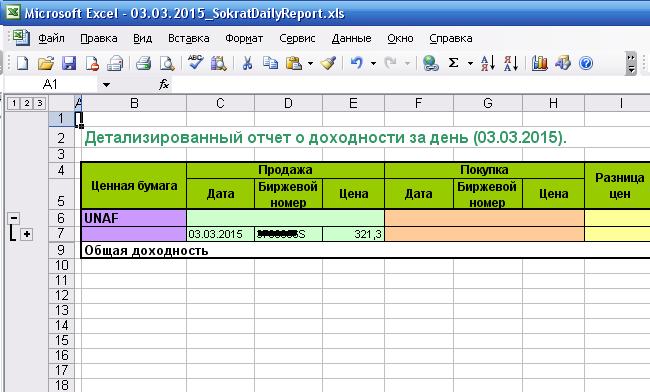
Task: Click the Select All corner button
Action: [x=62, y=103]
